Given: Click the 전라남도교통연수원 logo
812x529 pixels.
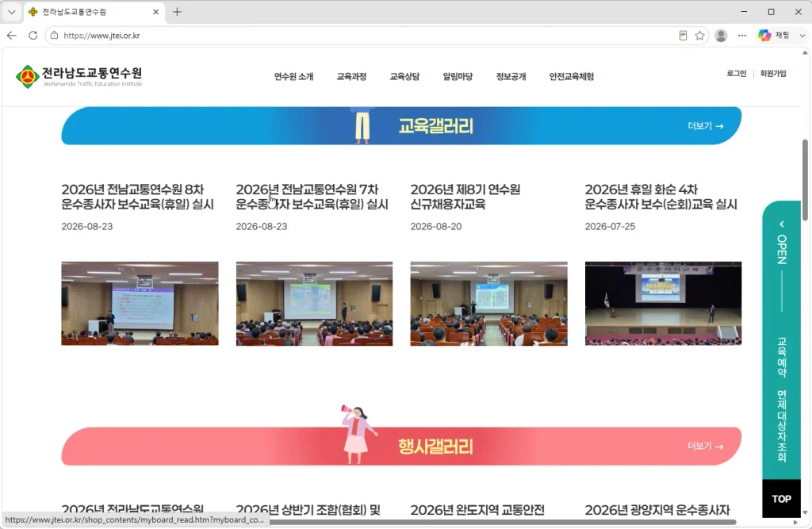Looking at the screenshot, I should tap(79, 77).
